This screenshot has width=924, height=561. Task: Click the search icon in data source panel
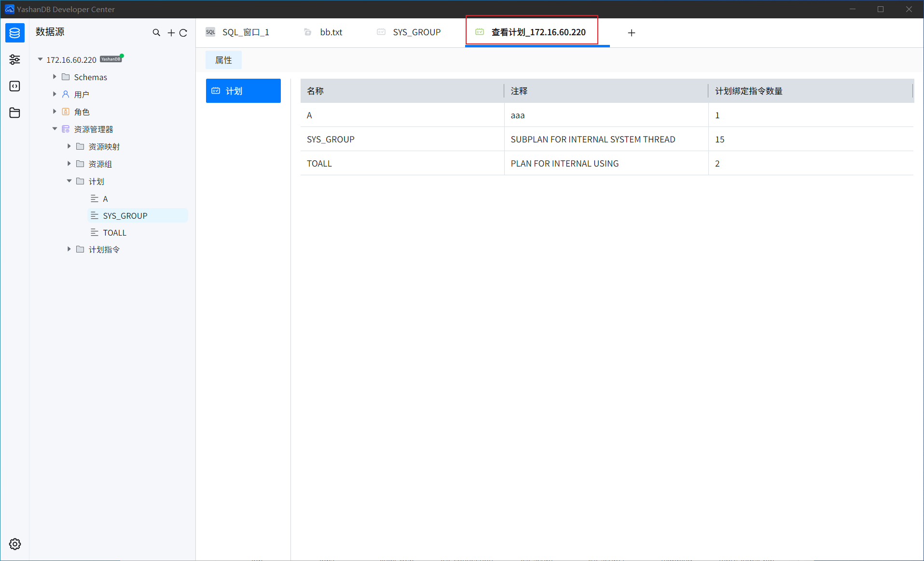pyautogui.click(x=156, y=32)
